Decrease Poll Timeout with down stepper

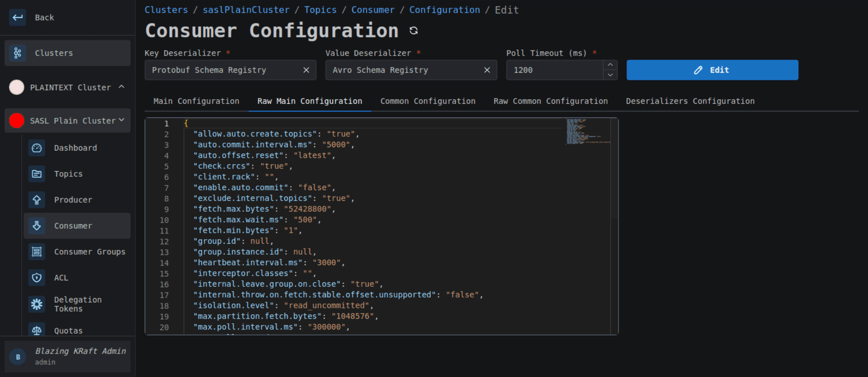coord(610,75)
